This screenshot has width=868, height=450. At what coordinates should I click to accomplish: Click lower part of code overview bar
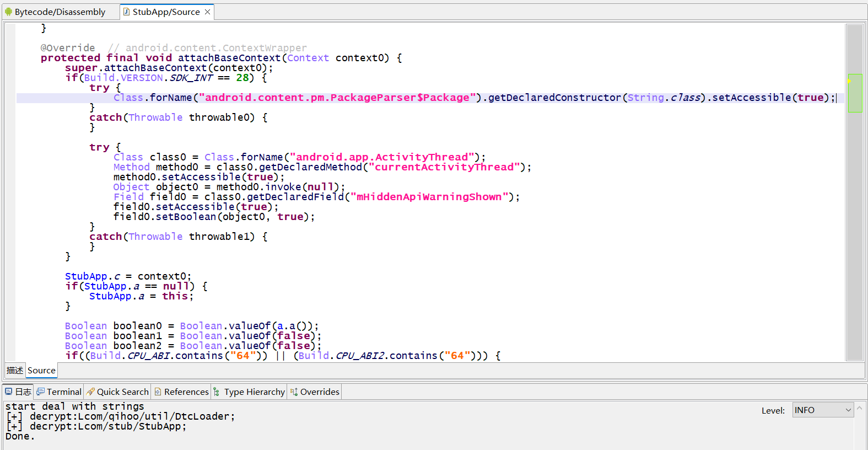pyautogui.click(x=855, y=276)
